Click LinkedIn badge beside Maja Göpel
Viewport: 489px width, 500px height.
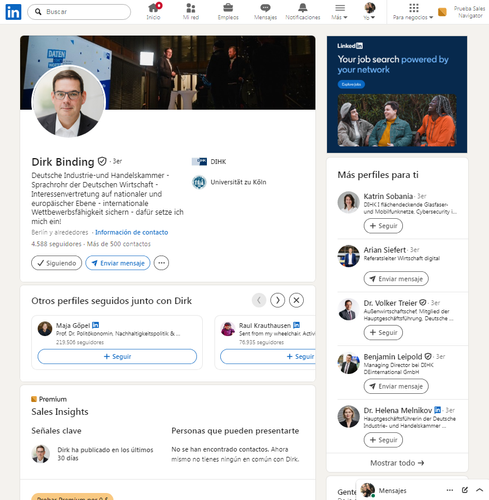click(x=95, y=325)
